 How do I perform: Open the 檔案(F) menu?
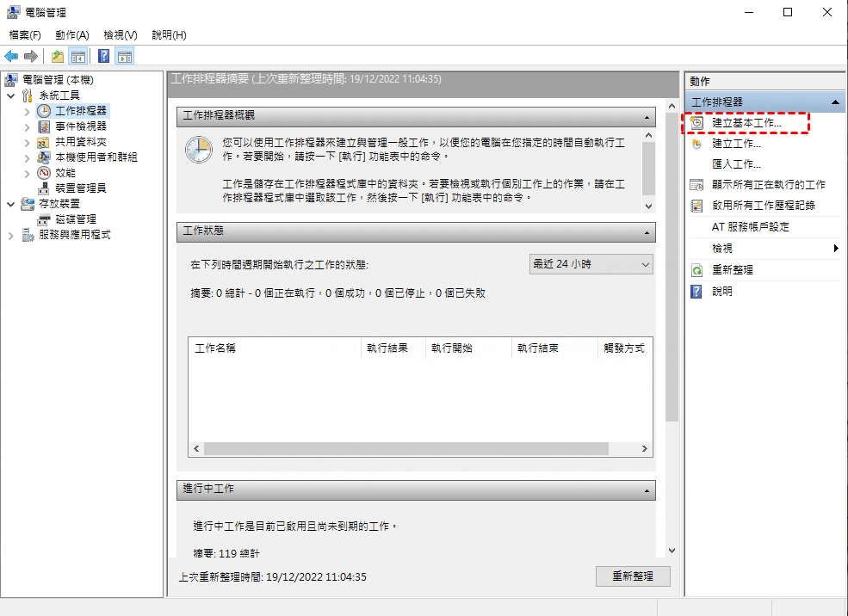(25, 35)
